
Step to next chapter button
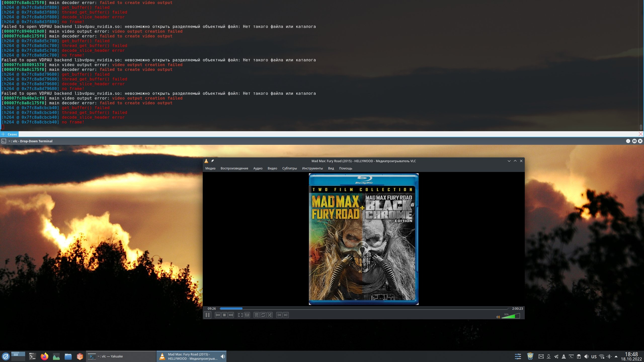point(286,315)
